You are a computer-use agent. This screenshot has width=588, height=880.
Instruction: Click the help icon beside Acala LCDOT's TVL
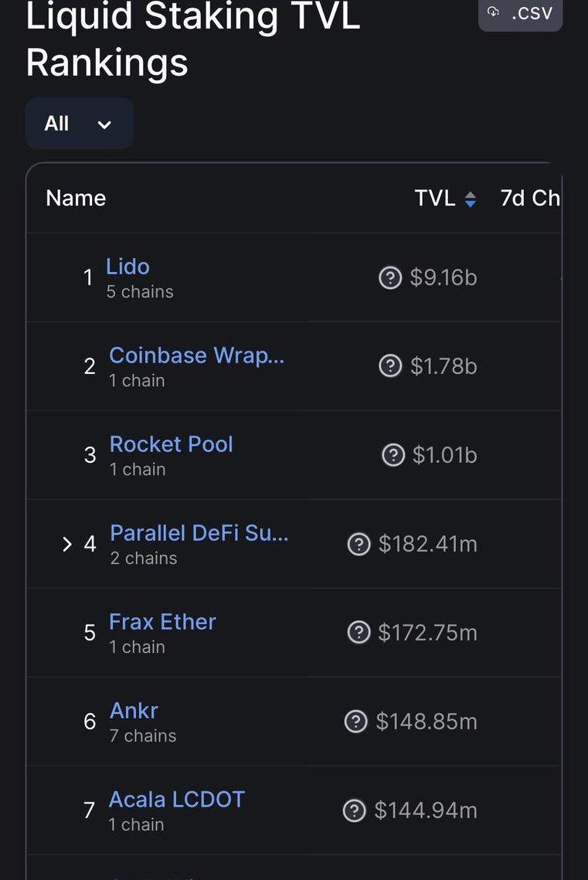354,810
